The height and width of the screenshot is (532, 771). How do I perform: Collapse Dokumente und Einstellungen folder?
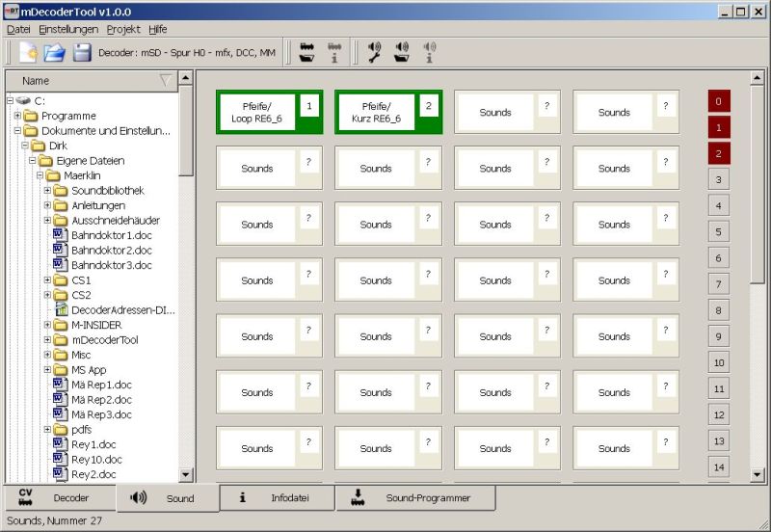17,130
